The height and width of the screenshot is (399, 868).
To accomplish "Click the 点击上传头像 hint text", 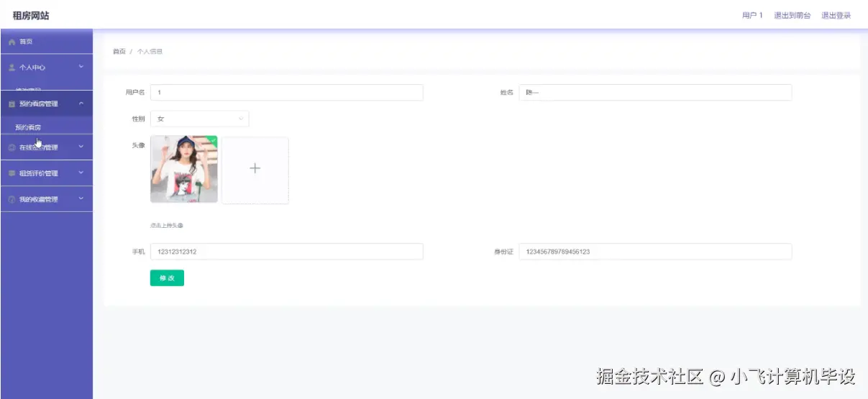I will (x=166, y=226).
